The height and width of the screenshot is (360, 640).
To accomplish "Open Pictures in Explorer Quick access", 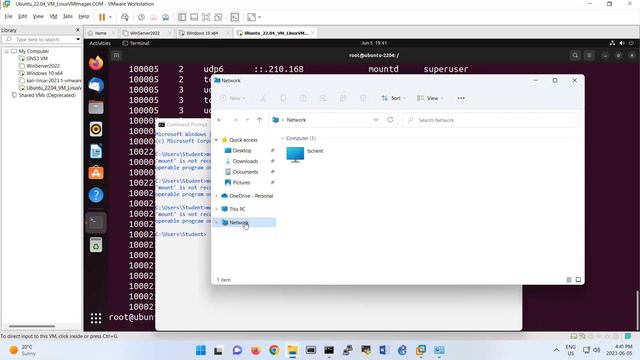I will tap(241, 182).
